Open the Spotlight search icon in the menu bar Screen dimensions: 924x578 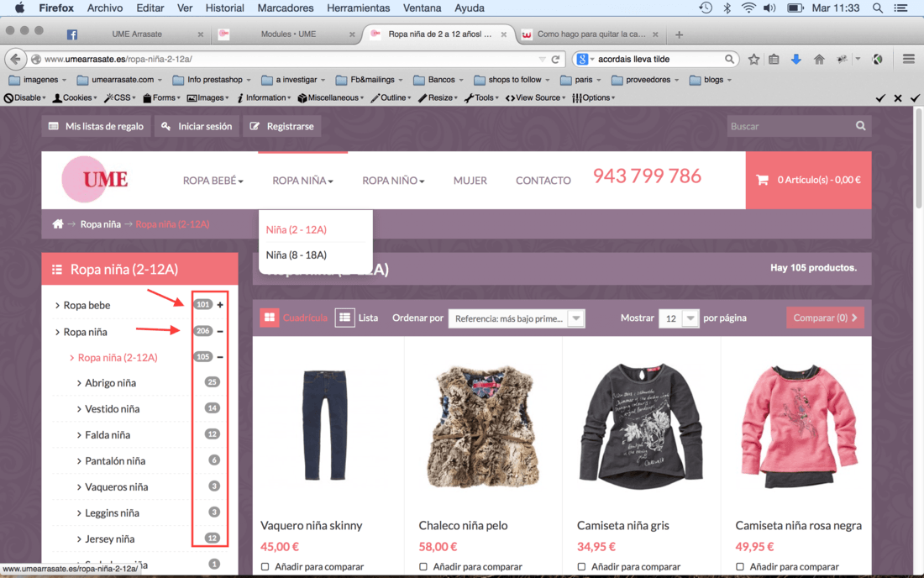tap(878, 8)
